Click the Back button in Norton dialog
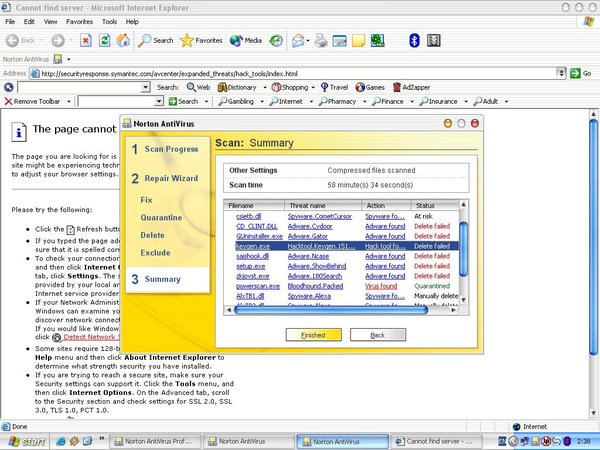This screenshot has height=450, width=600. coord(378,335)
